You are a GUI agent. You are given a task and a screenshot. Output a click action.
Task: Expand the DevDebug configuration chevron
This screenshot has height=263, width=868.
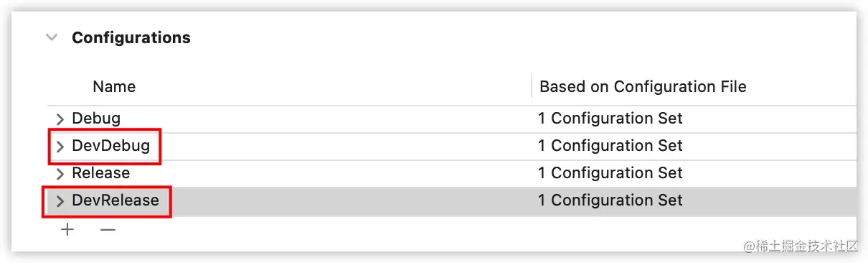click(x=60, y=147)
